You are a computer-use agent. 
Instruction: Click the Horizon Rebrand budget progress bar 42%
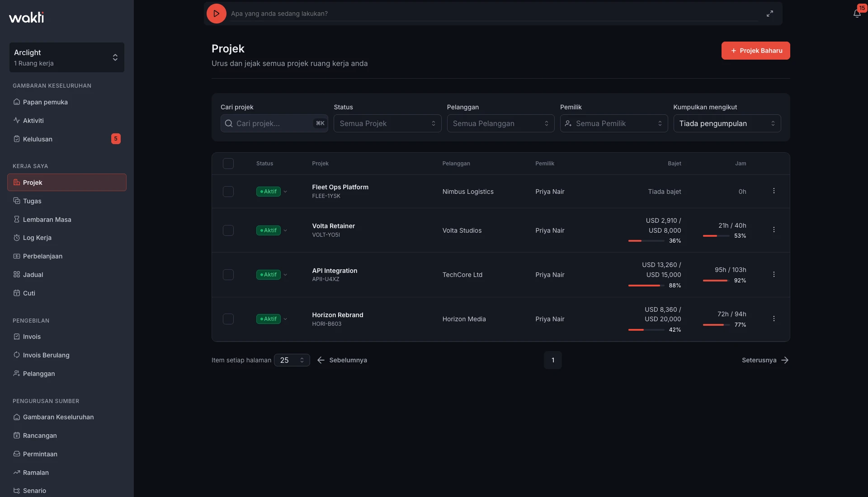[x=646, y=330]
